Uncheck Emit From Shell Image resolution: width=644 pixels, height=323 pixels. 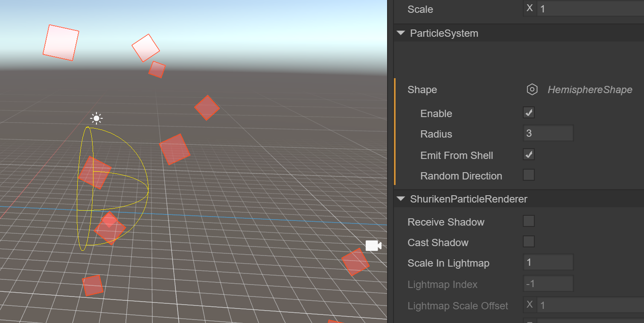[x=529, y=155]
